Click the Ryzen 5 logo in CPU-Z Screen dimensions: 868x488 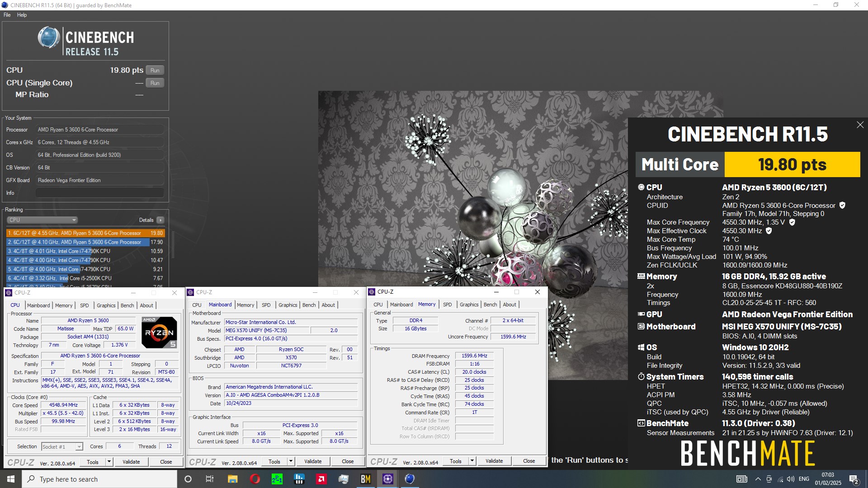(159, 333)
